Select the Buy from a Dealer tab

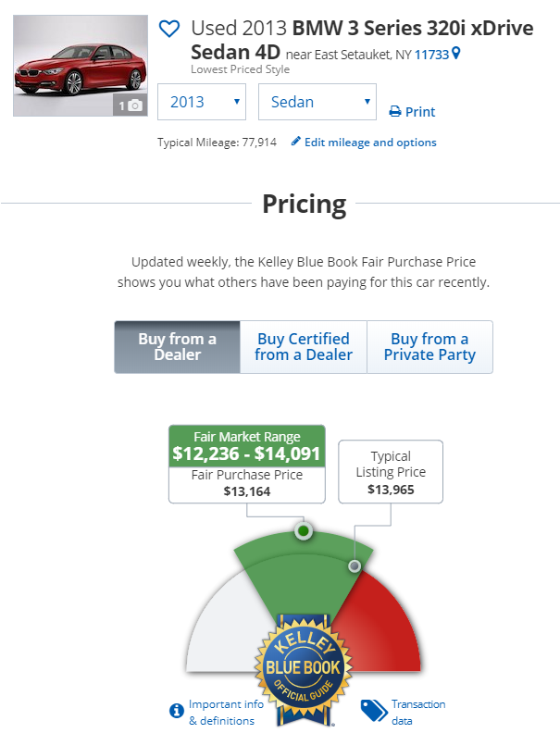[177, 347]
